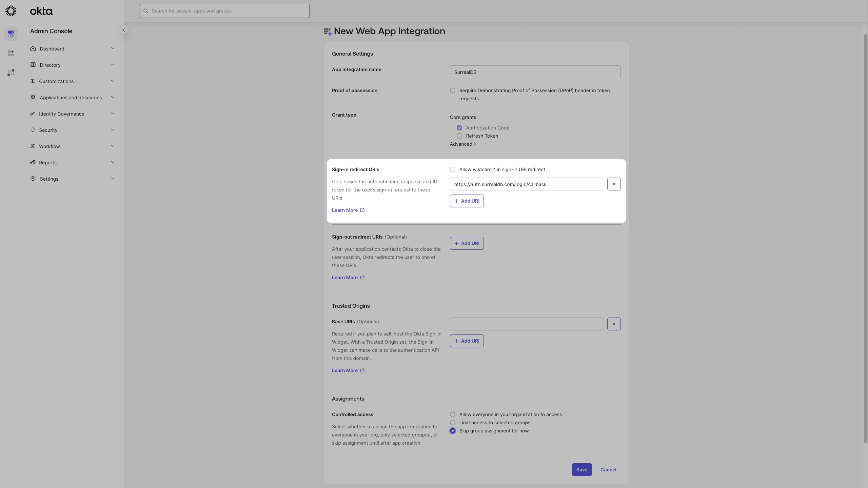Open the apps-plus icon in left rail
The width and height of the screenshot is (868, 488).
(11, 53)
